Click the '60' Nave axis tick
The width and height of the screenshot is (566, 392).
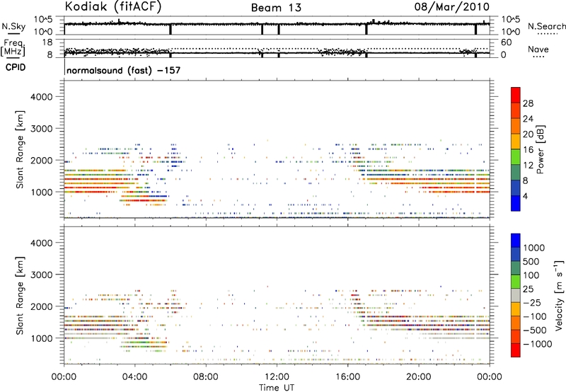coord(506,42)
